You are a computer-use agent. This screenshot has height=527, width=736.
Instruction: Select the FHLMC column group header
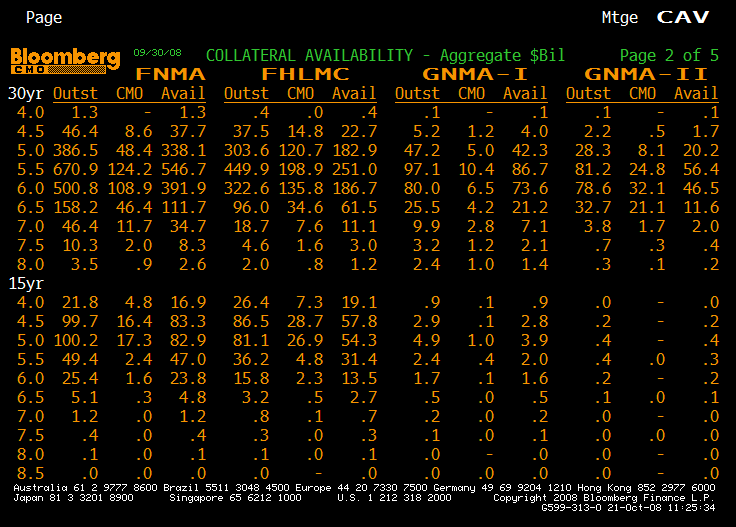click(305, 74)
